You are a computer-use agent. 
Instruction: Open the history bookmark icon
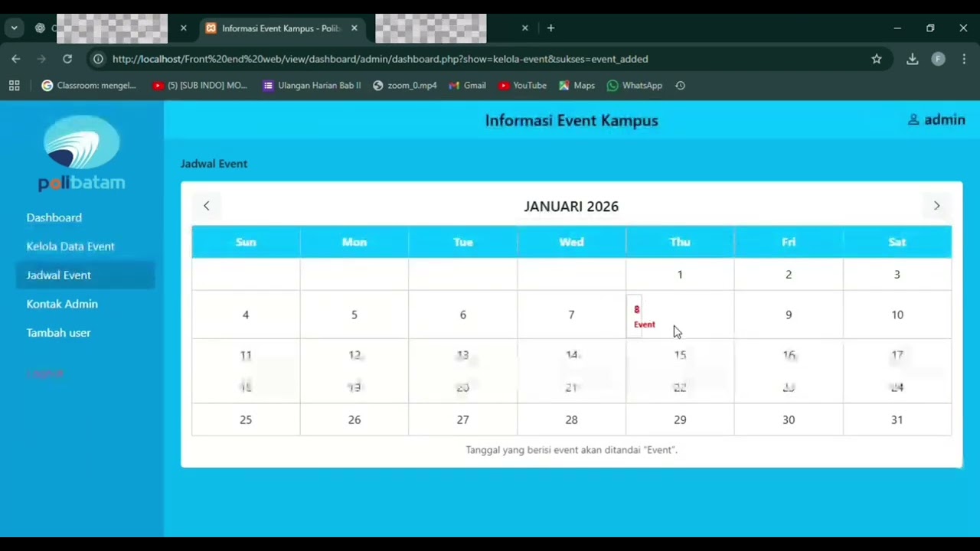pyautogui.click(x=680, y=86)
